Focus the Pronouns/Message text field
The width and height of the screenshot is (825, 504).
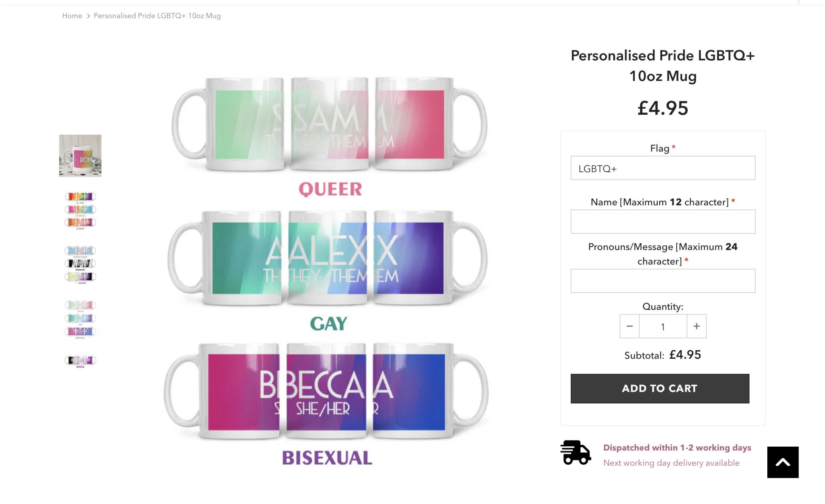pos(663,281)
